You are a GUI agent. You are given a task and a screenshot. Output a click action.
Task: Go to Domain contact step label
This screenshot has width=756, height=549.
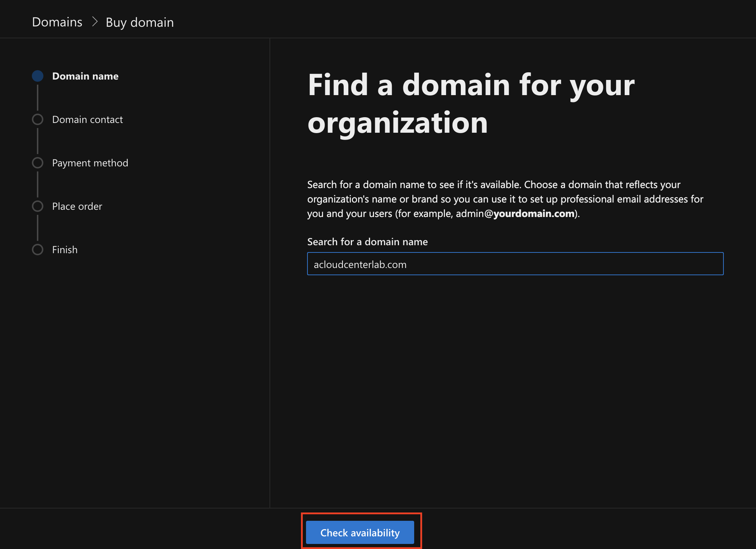point(88,119)
